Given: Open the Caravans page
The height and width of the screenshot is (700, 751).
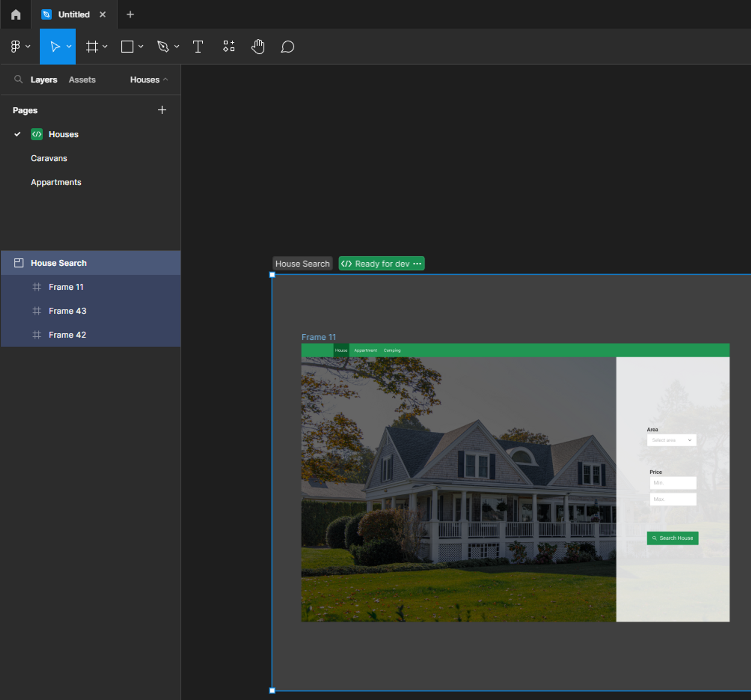Looking at the screenshot, I should point(49,158).
